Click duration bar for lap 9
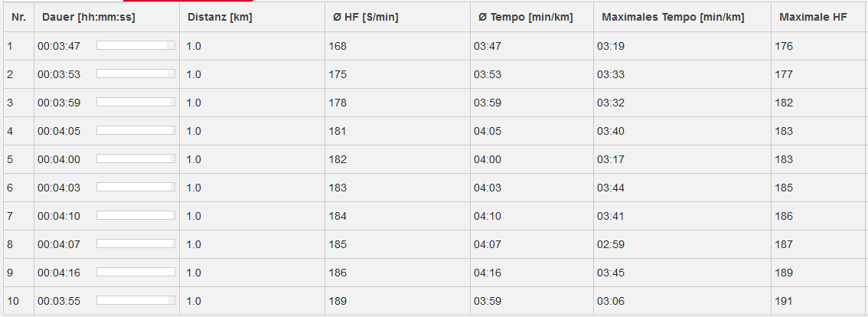868x317 pixels. point(135,272)
